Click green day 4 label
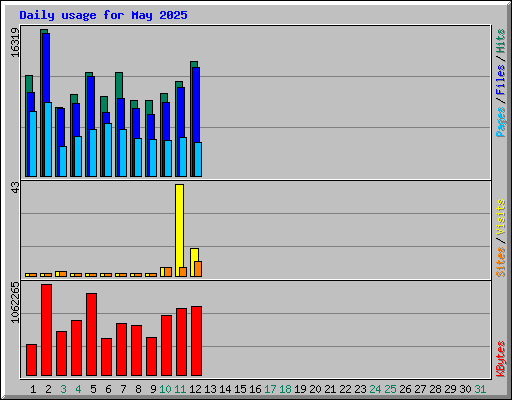This screenshot has height=400, width=512. [78, 389]
